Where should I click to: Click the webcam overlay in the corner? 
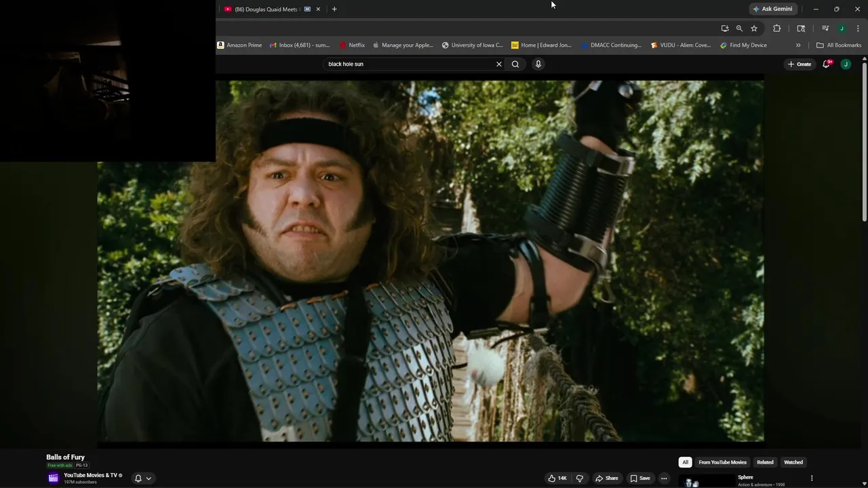click(108, 81)
